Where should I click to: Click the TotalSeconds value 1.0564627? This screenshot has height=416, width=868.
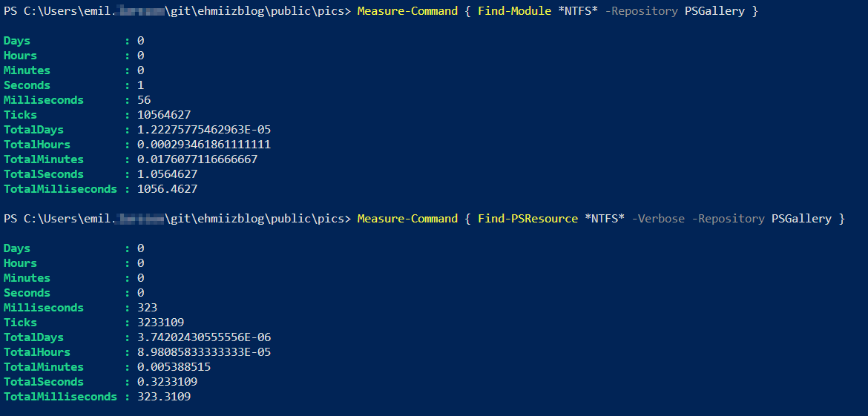pyautogui.click(x=167, y=174)
